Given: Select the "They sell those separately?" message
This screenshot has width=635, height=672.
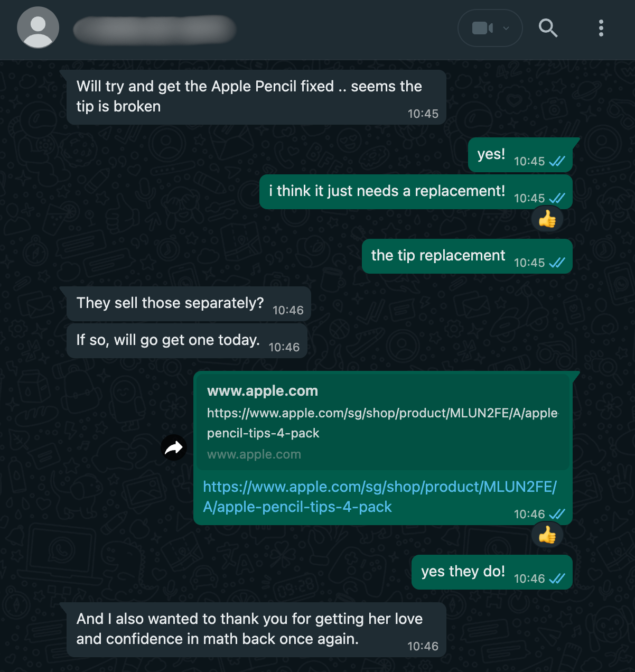Looking at the screenshot, I should coord(170,303).
